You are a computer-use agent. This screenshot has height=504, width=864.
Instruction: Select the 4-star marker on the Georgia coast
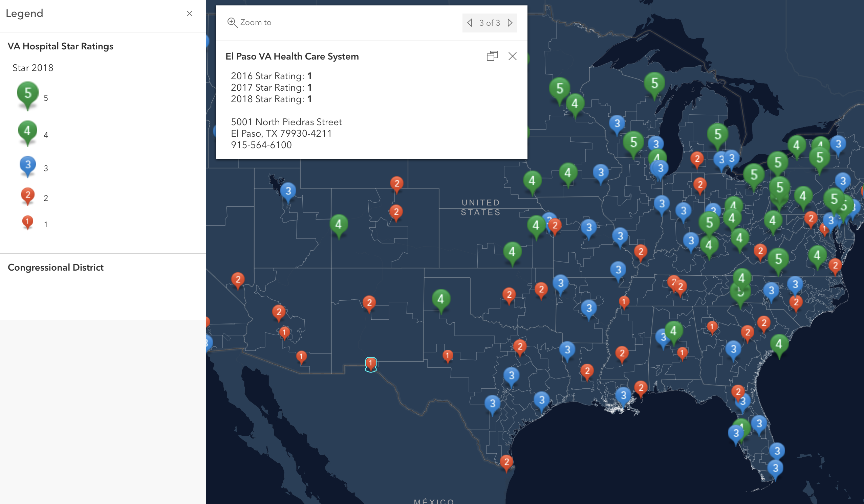[x=779, y=346]
